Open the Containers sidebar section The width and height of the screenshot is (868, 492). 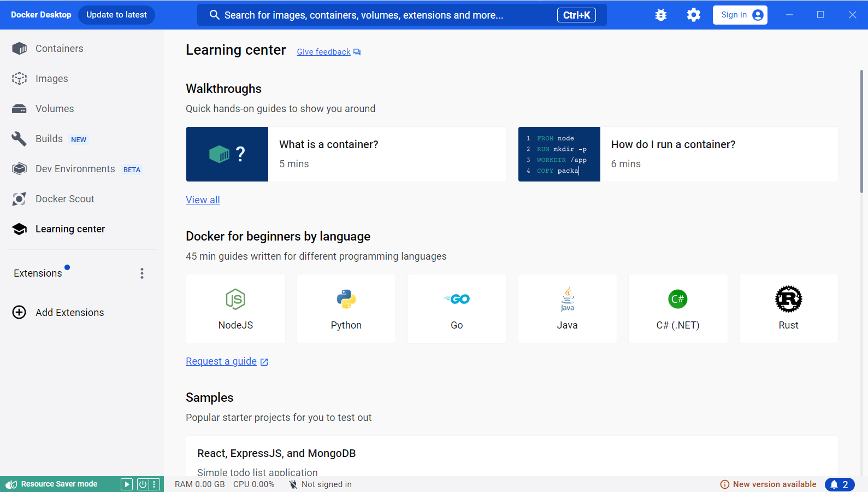82,49
